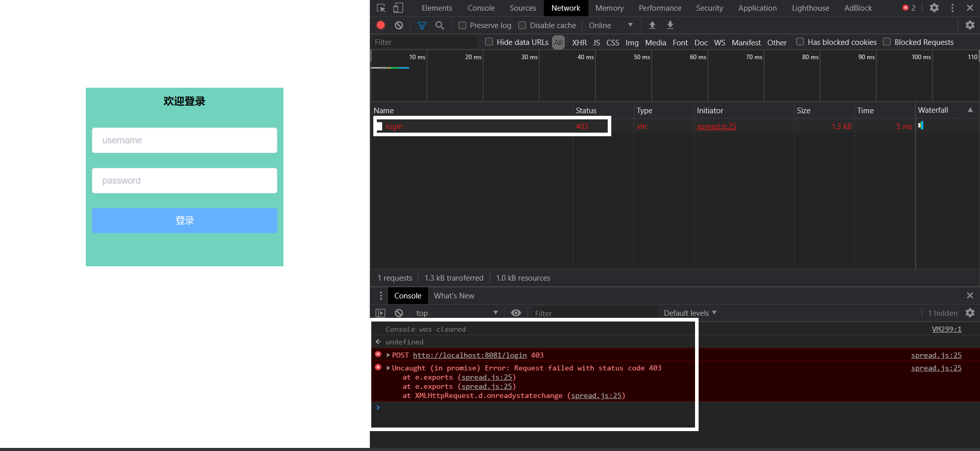Click the inspect element picker icon
Viewport: 980px width, 451px height.
coord(381,8)
